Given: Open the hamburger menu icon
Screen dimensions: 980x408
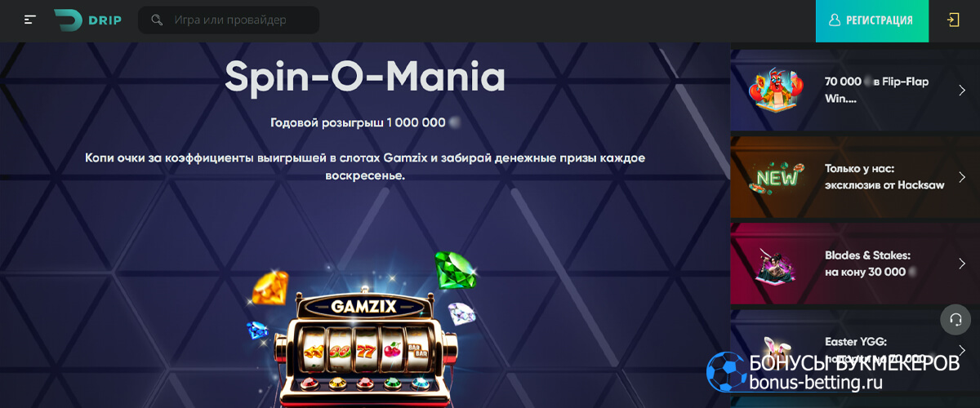Looking at the screenshot, I should [30, 20].
